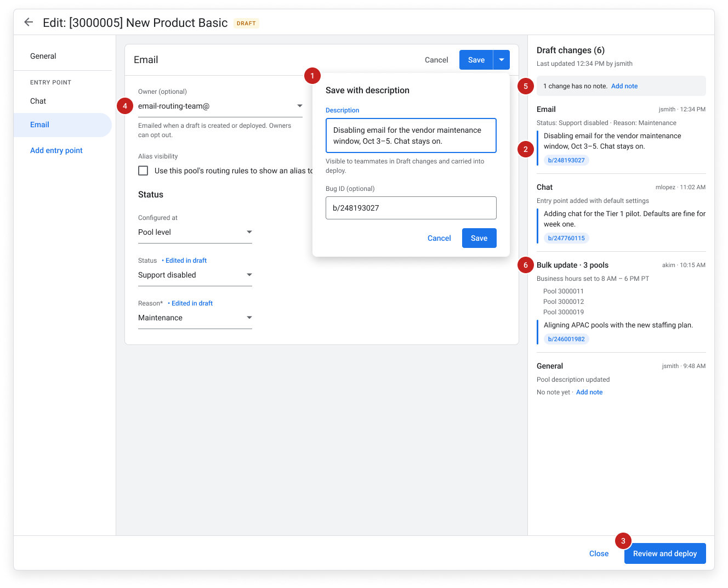Click 'Aligning APAC pools' note text
The height and width of the screenshot is (588, 728).
coord(618,325)
